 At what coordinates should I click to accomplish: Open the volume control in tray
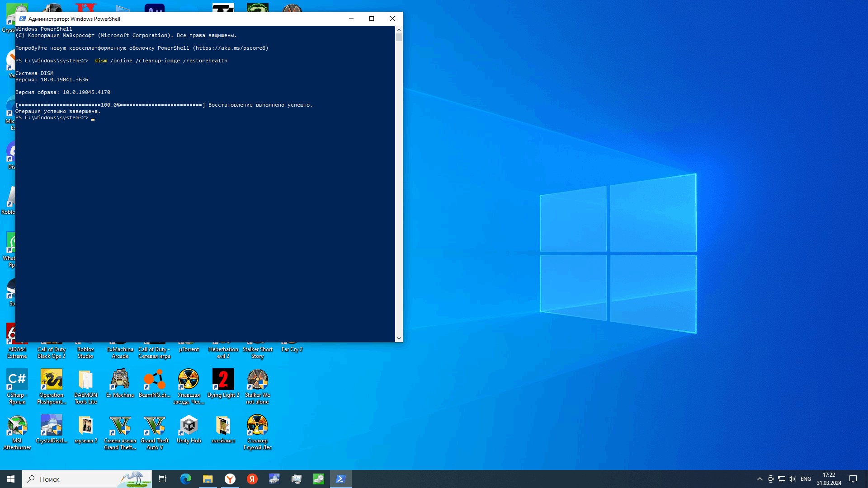pos(792,479)
